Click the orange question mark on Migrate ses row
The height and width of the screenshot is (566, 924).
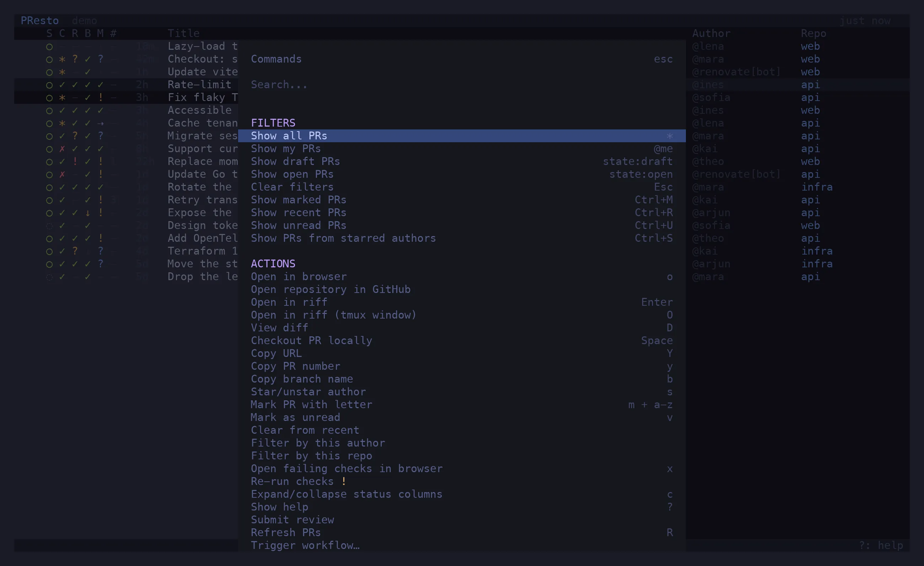coord(75,136)
